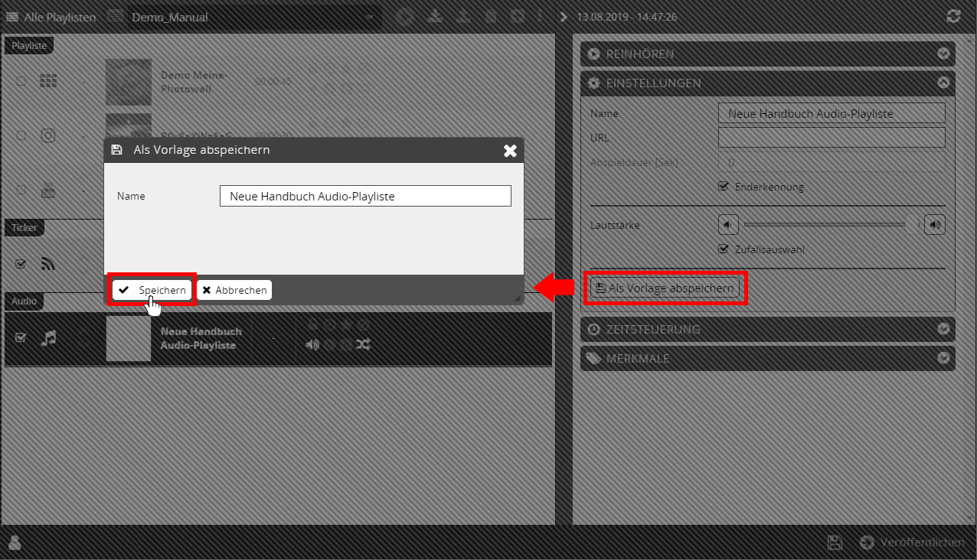Click Abbrechen to cancel saving the template
Viewport: 977px width, 560px height.
point(234,291)
